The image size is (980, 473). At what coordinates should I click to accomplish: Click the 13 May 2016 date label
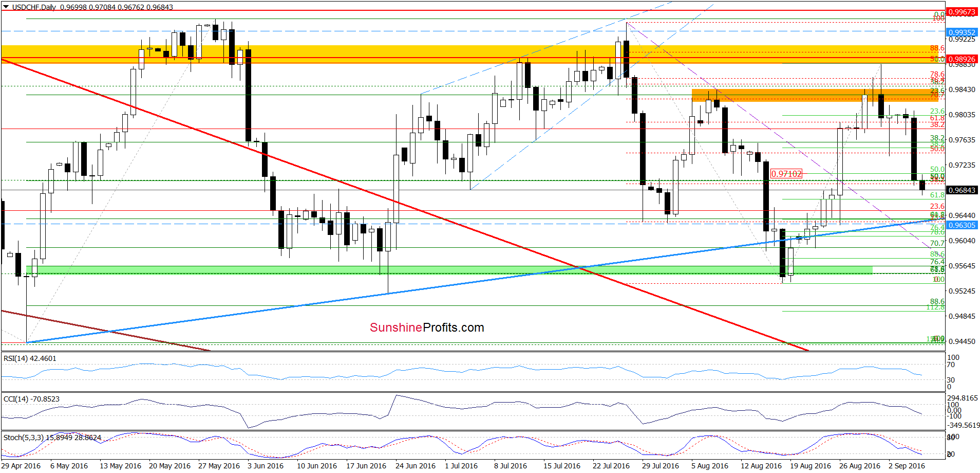[120, 466]
